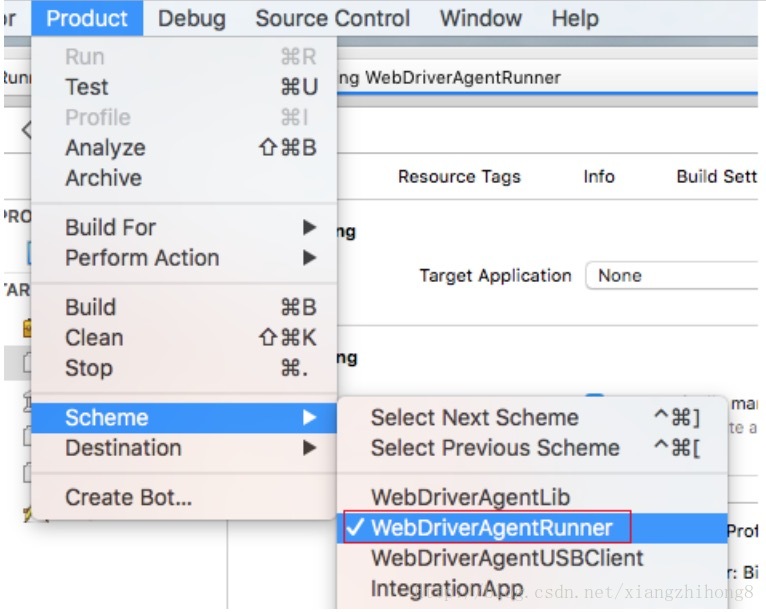Run Analyze from the Product menu
Viewport: 766px width, 612px height.
tap(105, 148)
